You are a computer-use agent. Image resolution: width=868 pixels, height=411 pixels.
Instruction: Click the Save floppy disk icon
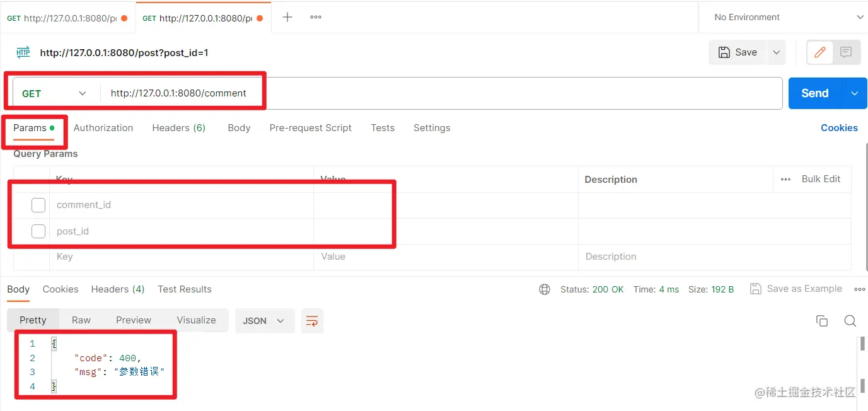tap(725, 52)
